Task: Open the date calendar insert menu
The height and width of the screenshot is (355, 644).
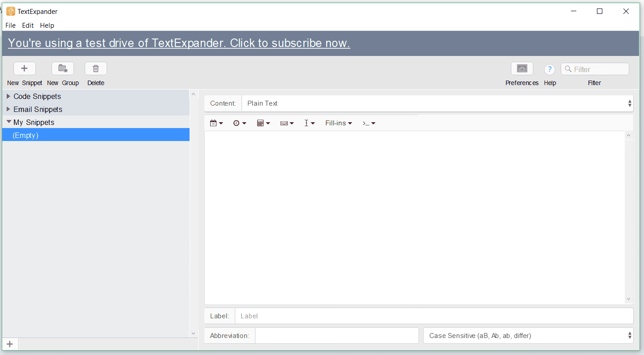Action: coord(216,123)
